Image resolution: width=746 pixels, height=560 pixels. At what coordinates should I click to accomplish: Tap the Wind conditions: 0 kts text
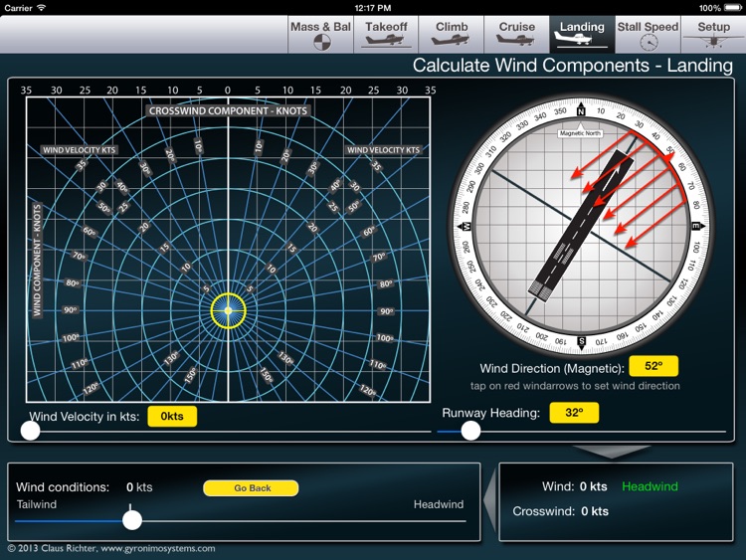tap(85, 487)
